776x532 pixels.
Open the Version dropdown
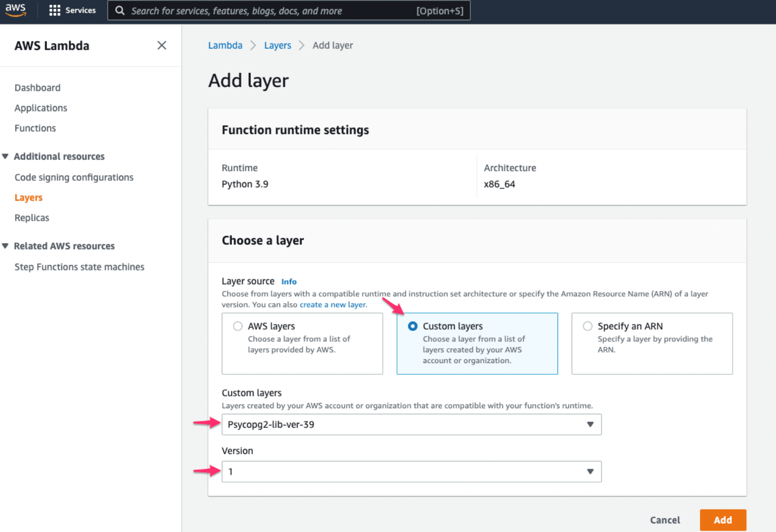tap(412, 472)
